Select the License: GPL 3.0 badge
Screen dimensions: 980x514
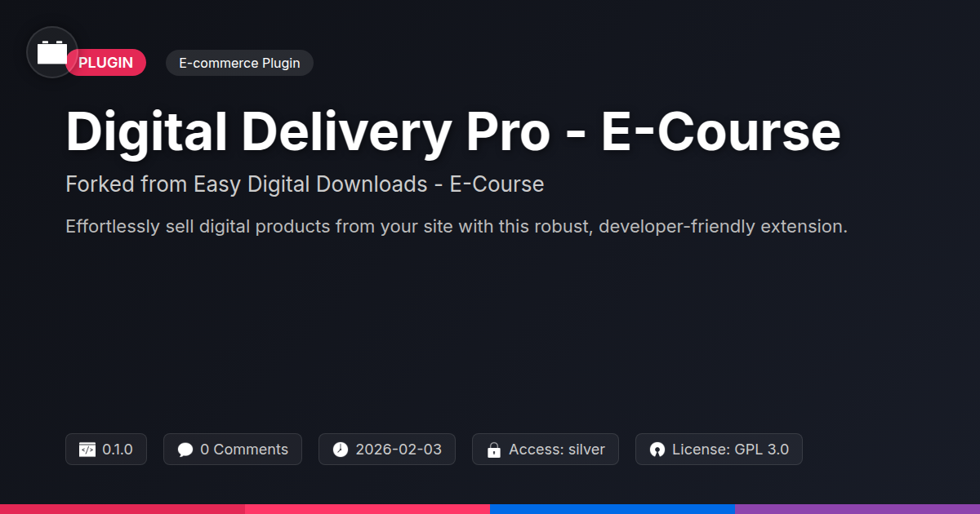[x=719, y=450]
